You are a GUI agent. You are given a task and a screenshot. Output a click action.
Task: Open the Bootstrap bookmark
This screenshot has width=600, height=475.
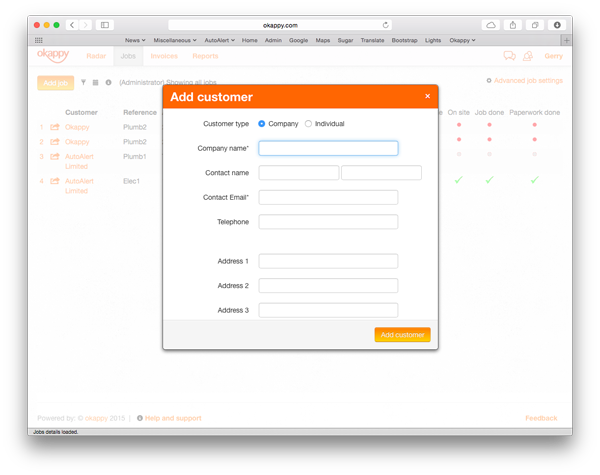coord(404,40)
